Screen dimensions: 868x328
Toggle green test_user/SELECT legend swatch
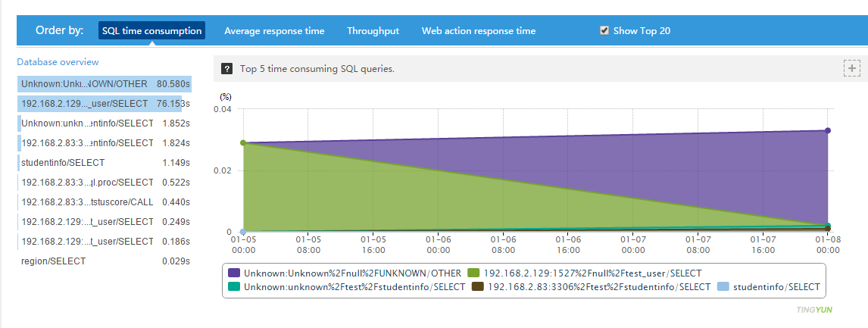[x=475, y=273]
